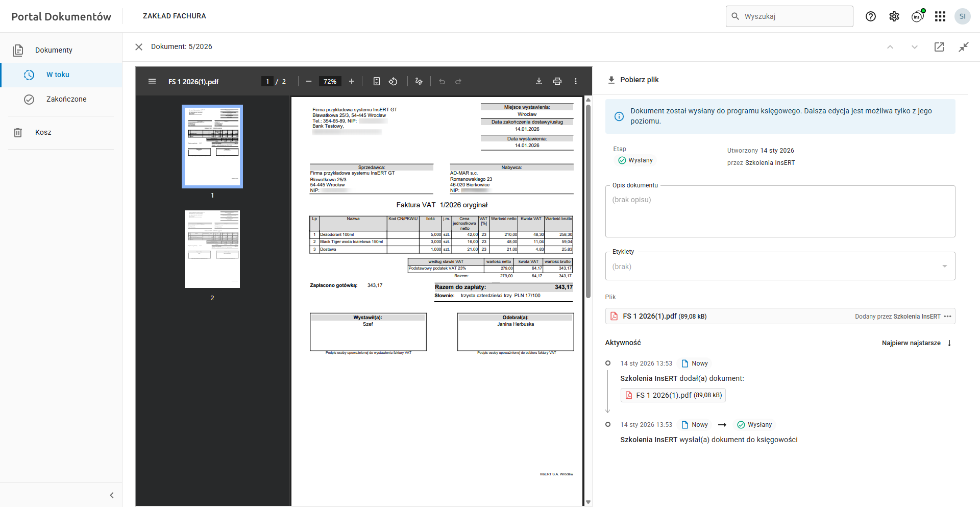Download the PDF from viewer toolbar
Viewport: 980px width, 507px height.
click(538, 82)
